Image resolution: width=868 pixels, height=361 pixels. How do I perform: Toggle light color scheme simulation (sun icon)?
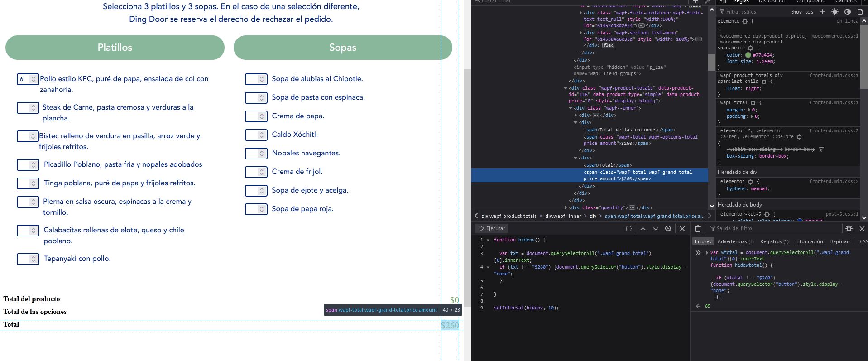pos(835,12)
